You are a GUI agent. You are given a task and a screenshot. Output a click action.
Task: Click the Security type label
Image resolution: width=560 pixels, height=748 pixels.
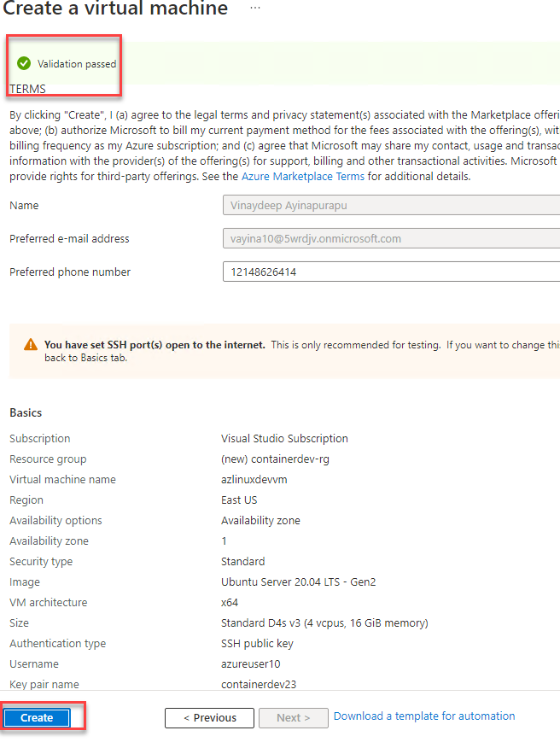(41, 562)
